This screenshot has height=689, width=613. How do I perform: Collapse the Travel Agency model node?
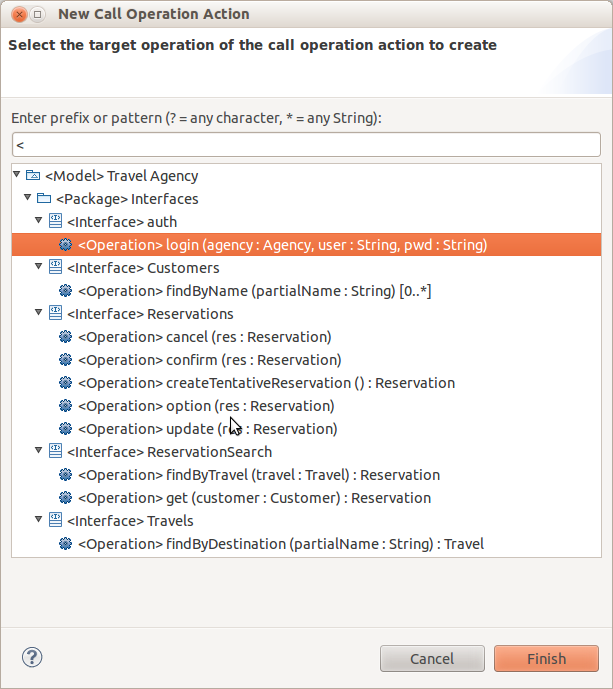pos(17,174)
